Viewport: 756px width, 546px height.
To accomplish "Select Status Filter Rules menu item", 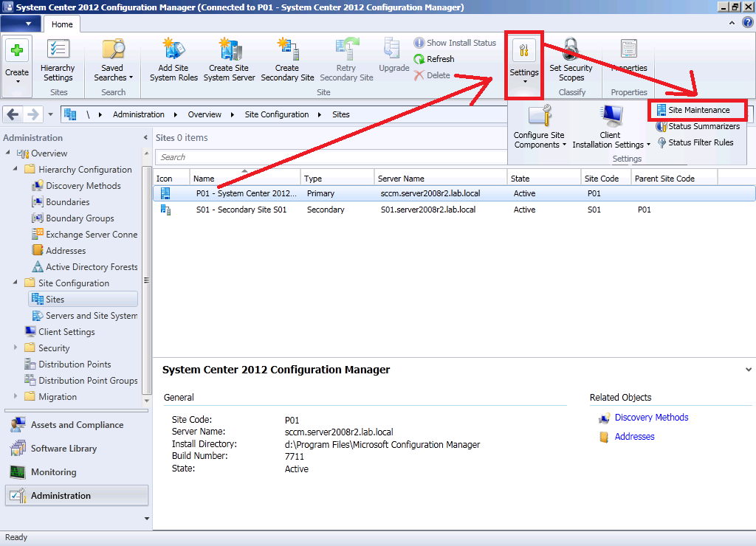I will coord(695,142).
